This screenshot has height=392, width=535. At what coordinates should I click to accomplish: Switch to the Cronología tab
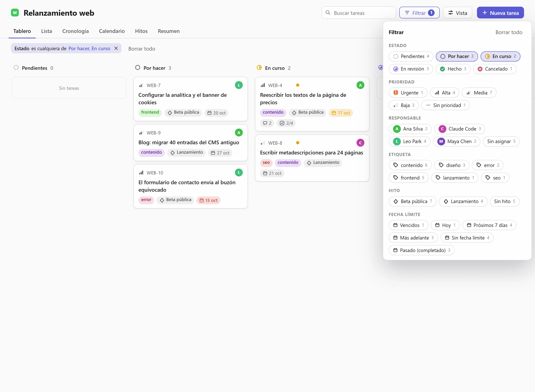76,31
